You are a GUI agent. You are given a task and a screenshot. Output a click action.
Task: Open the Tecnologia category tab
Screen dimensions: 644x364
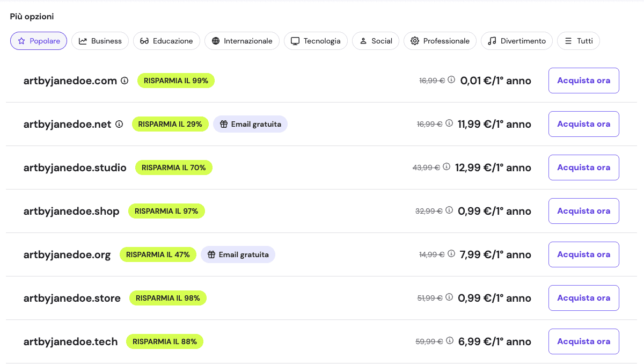316,41
